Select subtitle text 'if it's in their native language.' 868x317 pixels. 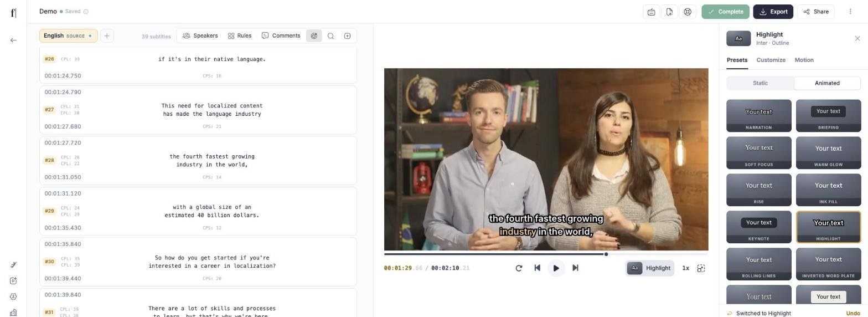(212, 59)
